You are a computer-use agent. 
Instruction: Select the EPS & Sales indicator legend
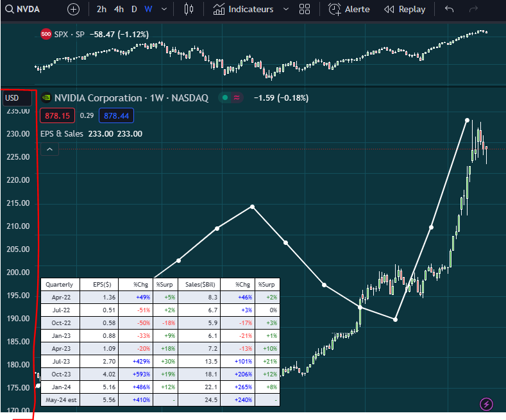tap(62, 133)
